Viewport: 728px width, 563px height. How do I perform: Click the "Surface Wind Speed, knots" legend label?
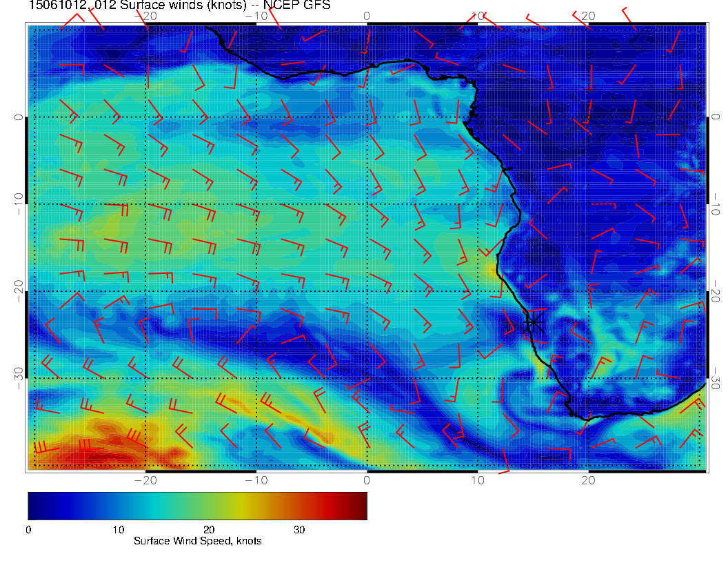pos(197,541)
